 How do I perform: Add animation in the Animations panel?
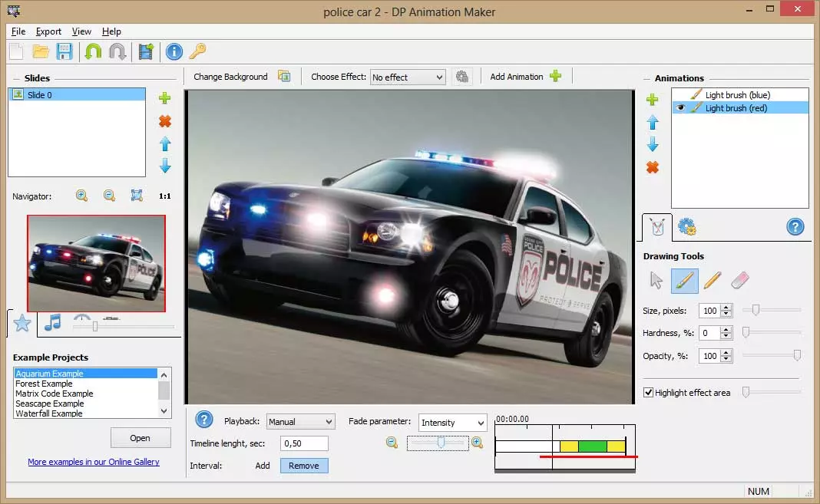(652, 100)
